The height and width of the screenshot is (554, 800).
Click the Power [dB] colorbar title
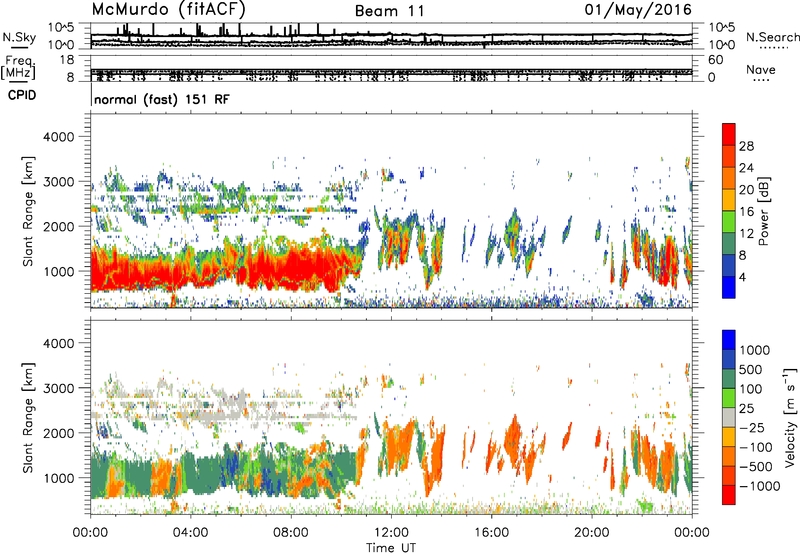click(x=763, y=211)
